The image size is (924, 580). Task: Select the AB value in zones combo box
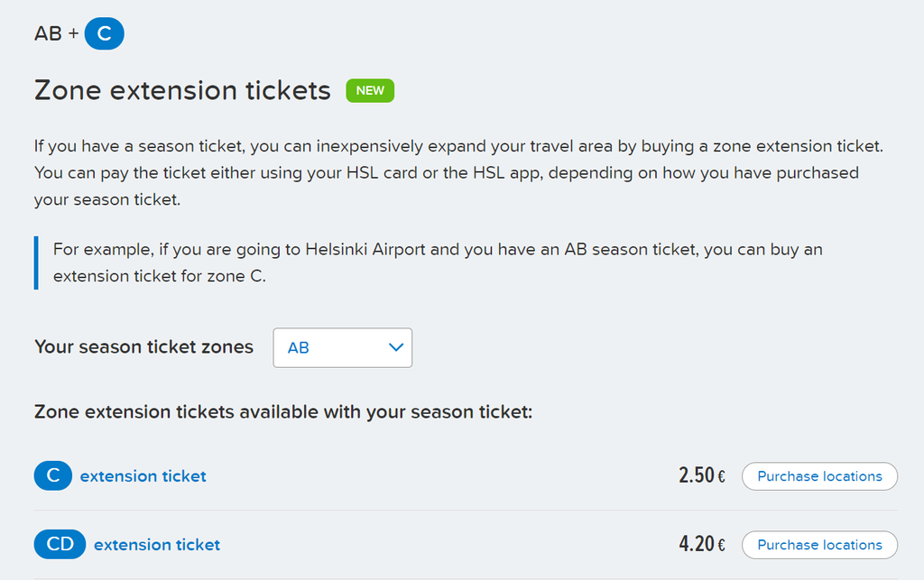[x=298, y=348]
